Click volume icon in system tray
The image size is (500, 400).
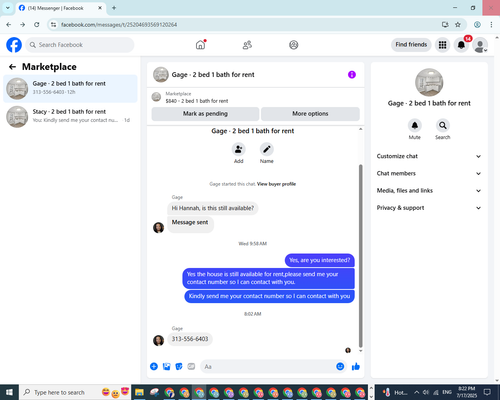coord(426,392)
